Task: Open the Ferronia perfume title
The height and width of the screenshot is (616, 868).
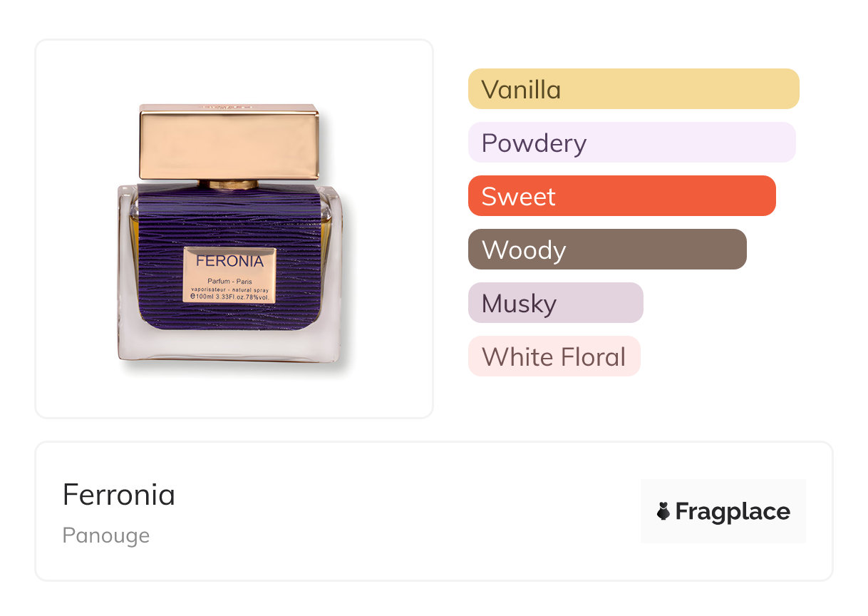Action: pyautogui.click(x=118, y=495)
